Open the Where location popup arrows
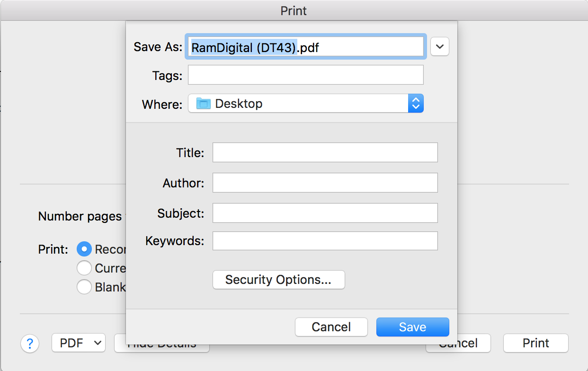The width and height of the screenshot is (588, 371). pyautogui.click(x=416, y=103)
